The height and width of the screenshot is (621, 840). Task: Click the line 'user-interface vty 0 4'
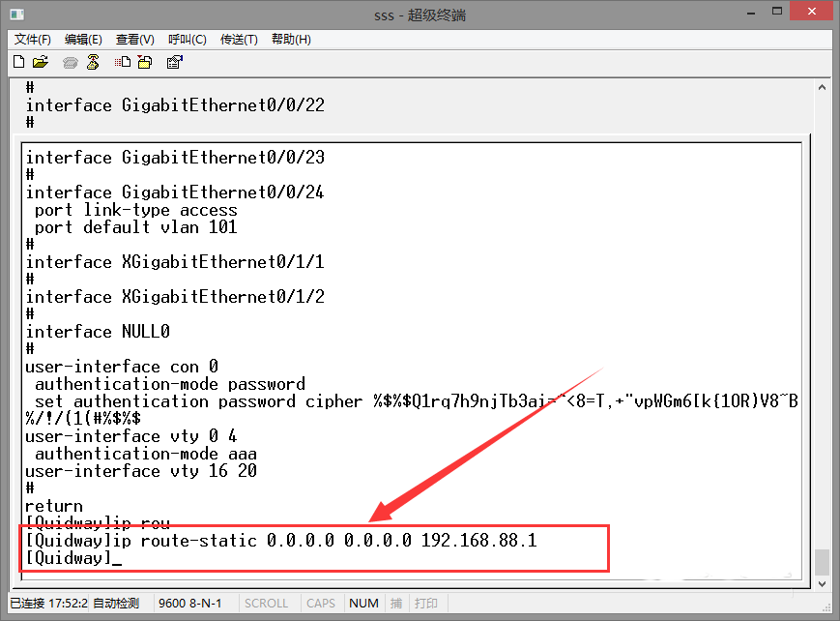coord(131,436)
